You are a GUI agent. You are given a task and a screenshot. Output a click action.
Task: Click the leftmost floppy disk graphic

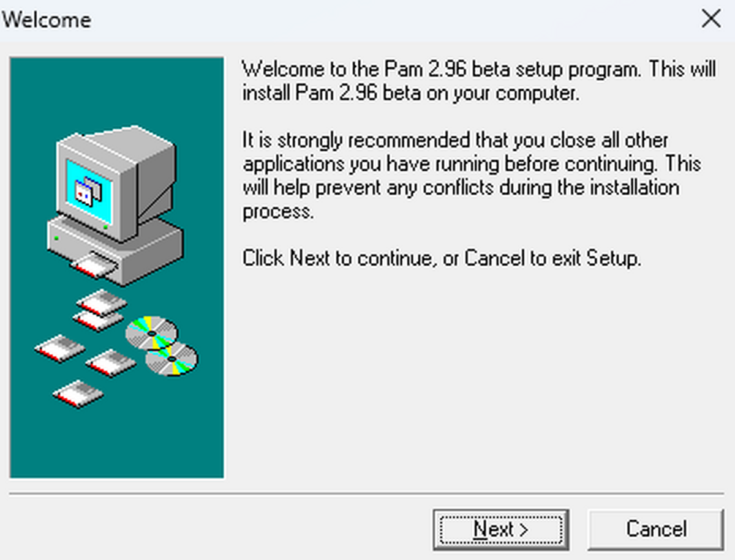[60, 348]
